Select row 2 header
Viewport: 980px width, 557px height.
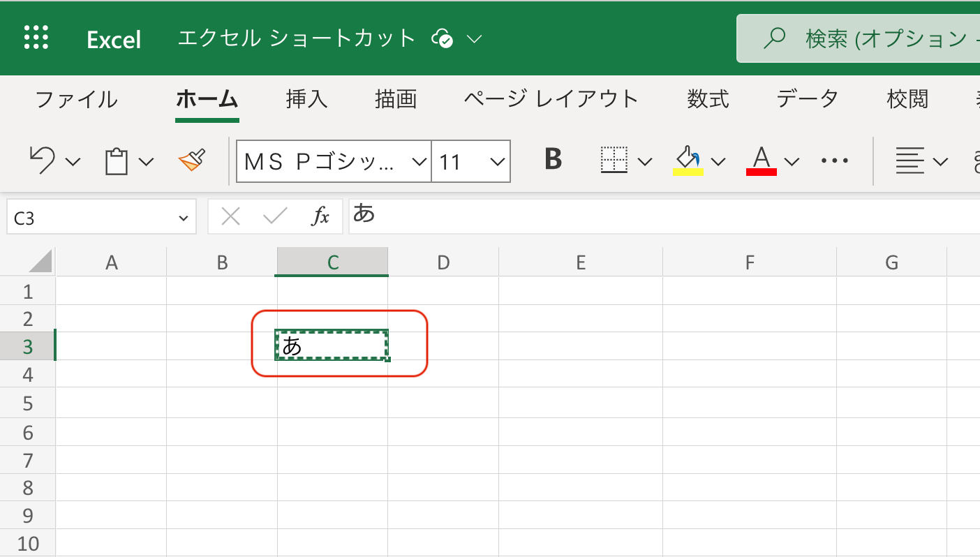click(28, 319)
